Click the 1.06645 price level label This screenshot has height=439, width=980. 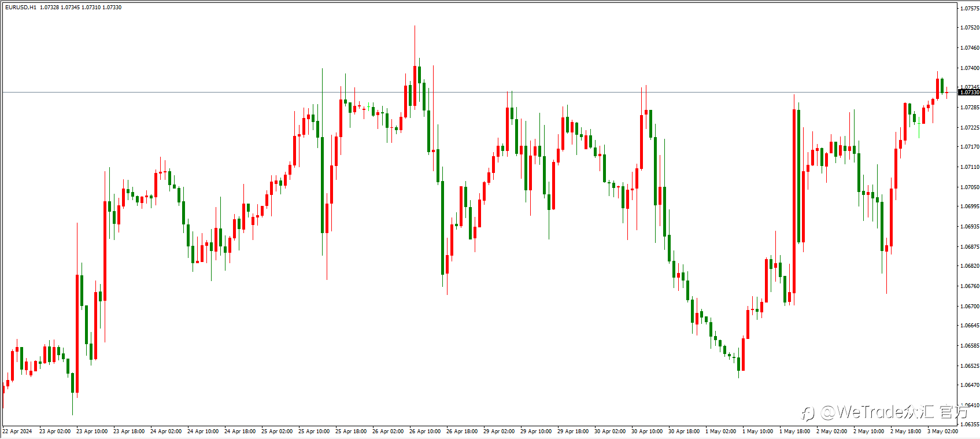970,326
